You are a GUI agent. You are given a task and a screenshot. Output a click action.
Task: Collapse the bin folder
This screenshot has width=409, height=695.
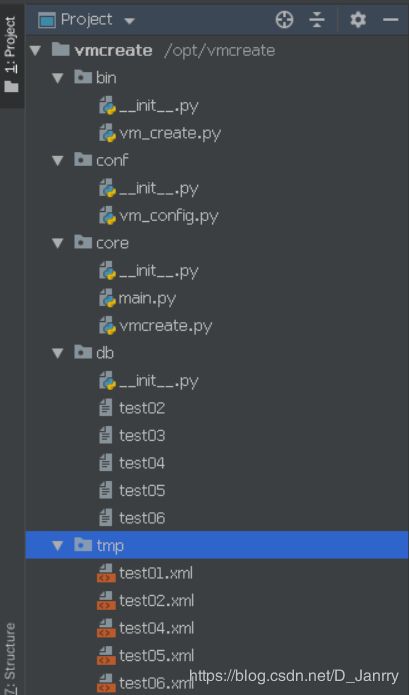pyautogui.click(x=58, y=78)
